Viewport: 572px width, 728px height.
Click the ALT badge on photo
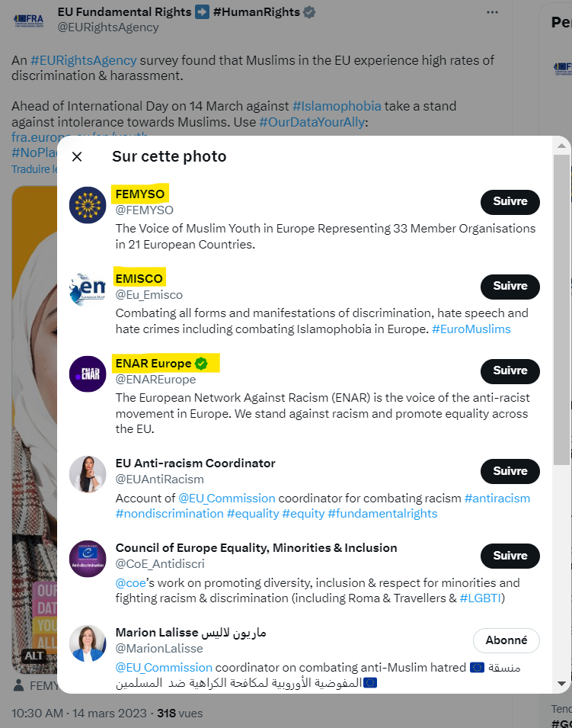[x=34, y=656]
